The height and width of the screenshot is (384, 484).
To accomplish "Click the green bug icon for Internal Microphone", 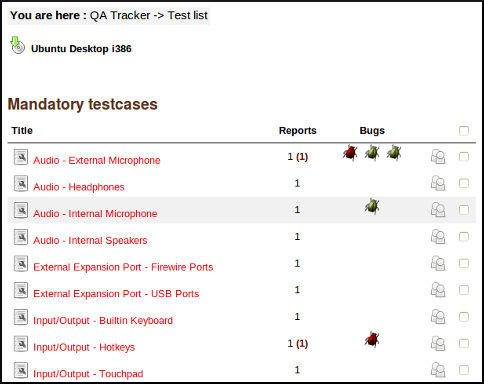I will click(372, 206).
